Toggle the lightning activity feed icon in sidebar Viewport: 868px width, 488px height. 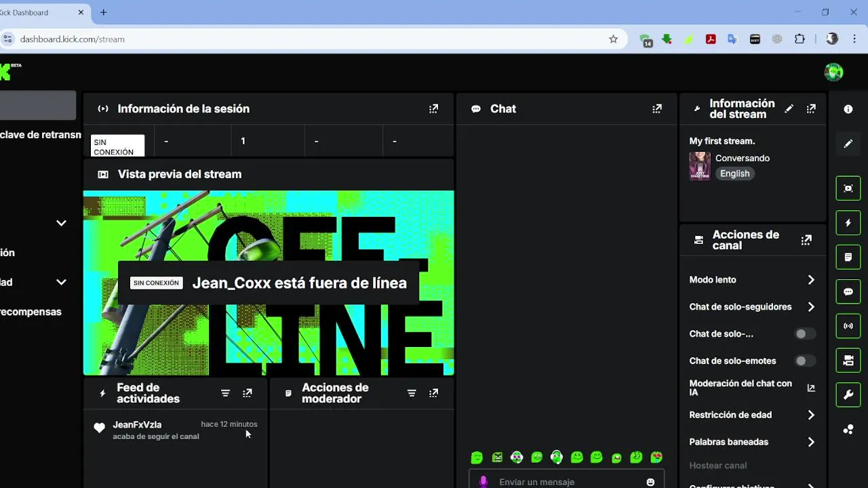pos(848,223)
